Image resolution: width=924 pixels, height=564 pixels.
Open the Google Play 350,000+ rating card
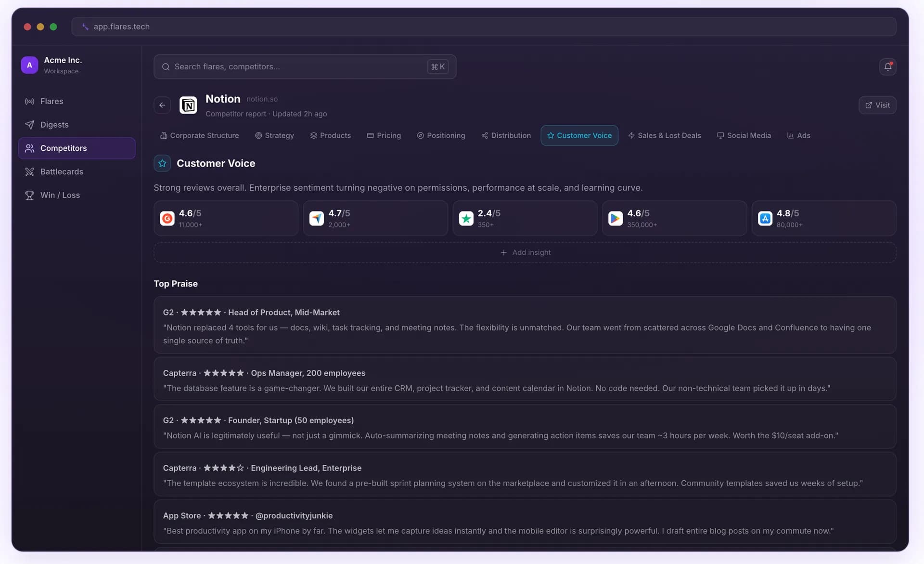pyautogui.click(x=674, y=218)
